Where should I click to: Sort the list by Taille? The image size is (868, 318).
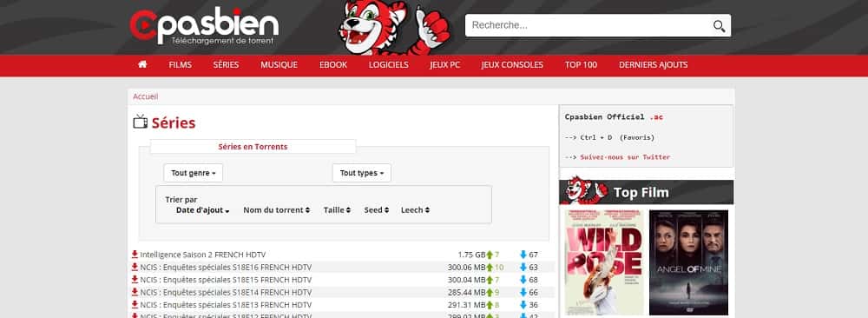(x=337, y=210)
